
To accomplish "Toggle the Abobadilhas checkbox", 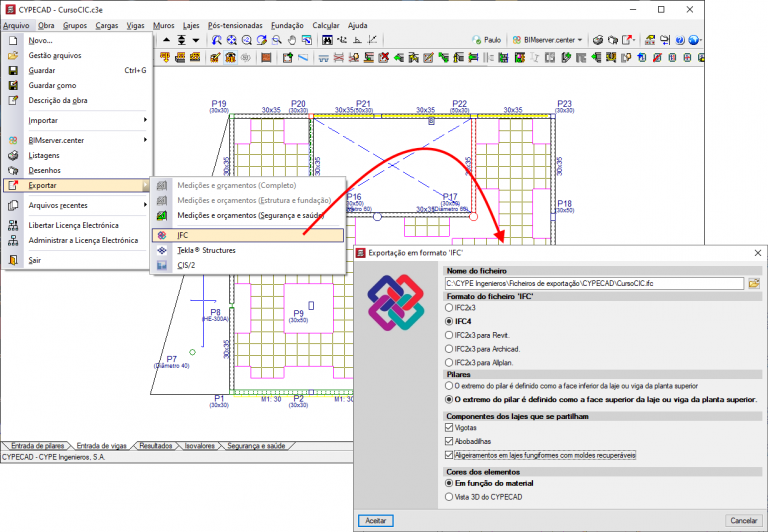I will click(x=449, y=441).
